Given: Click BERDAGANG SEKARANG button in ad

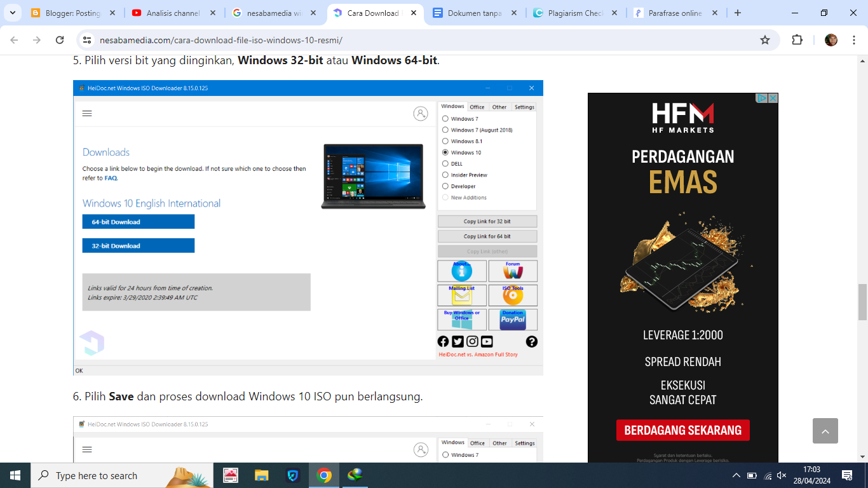Looking at the screenshot, I should tap(683, 430).
